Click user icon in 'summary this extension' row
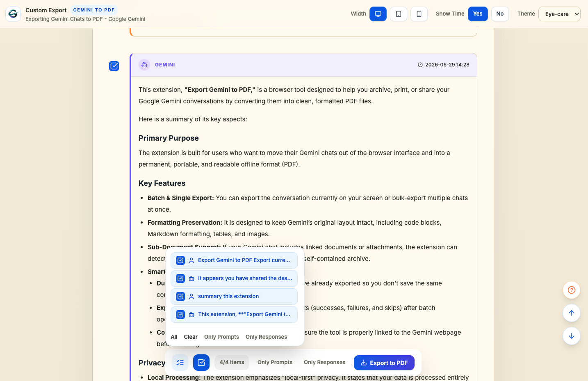Screen dimensions: 588x381 point(191,297)
